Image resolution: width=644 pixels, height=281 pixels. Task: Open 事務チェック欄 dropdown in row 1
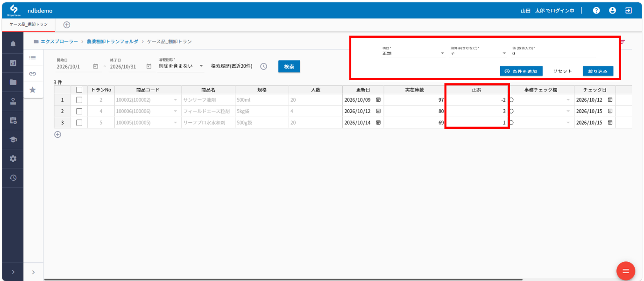568,100
